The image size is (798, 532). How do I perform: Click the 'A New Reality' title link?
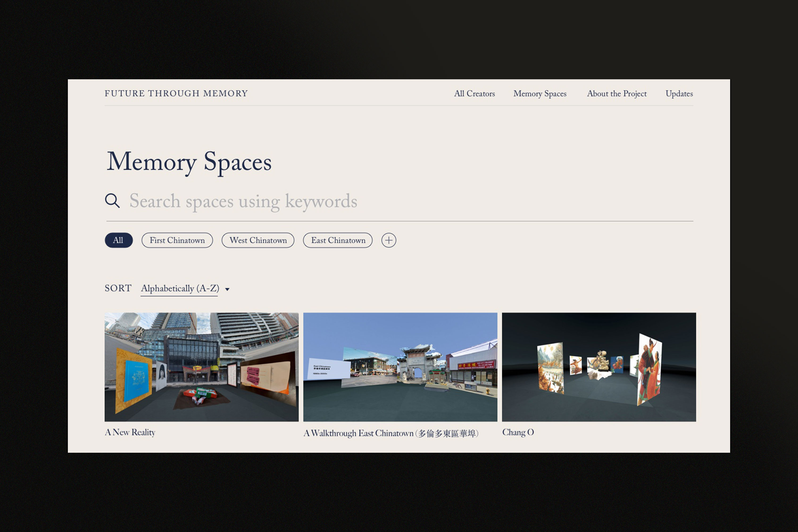point(130,432)
